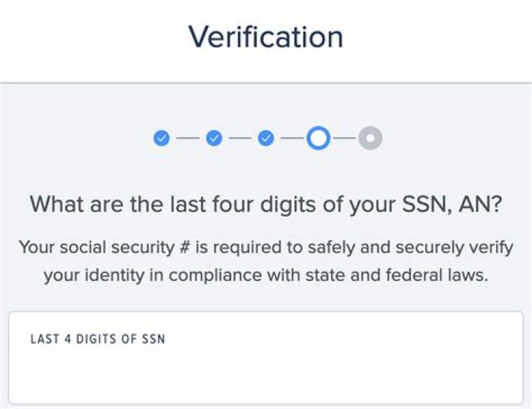532x409 pixels.
Task: Click the dash between steps one and two
Action: click(188, 138)
